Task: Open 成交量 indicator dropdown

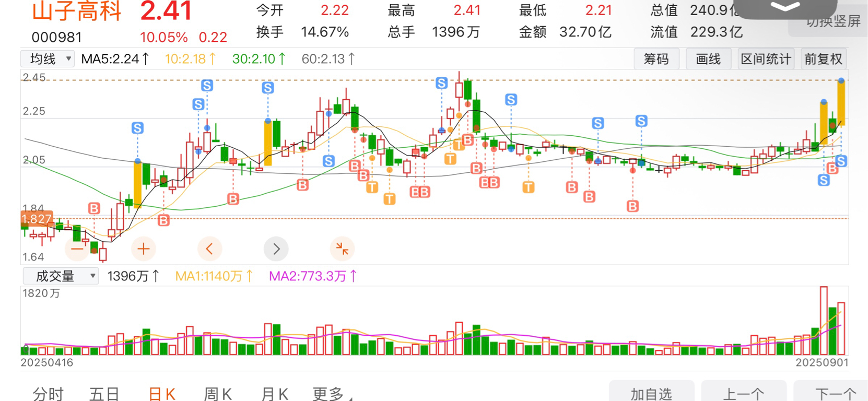Action: [61, 276]
